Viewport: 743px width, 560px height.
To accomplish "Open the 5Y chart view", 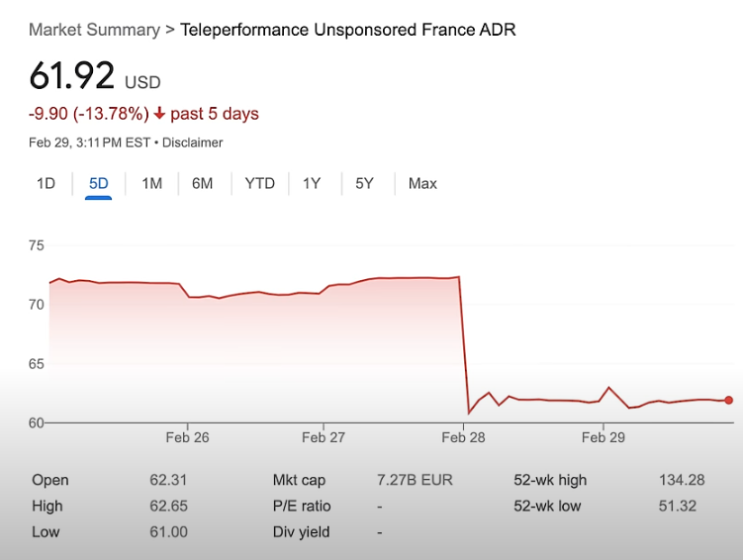I will pyautogui.click(x=364, y=184).
